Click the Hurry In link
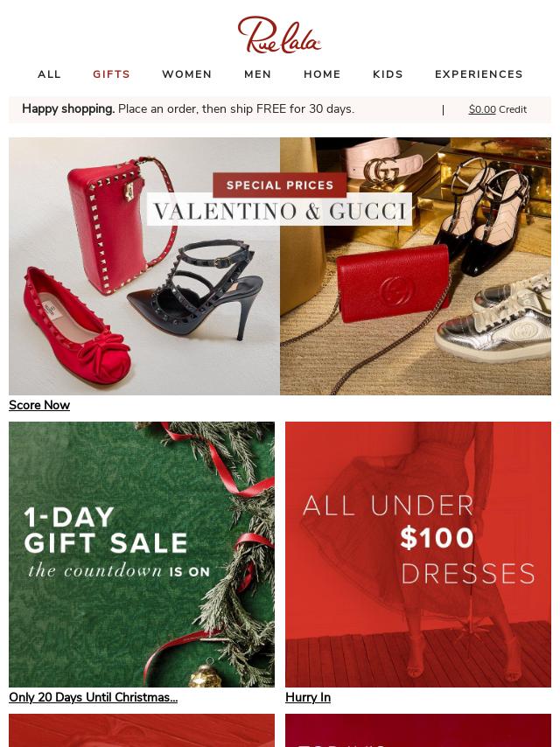Viewport: 560px width, 747px height. 308,697
